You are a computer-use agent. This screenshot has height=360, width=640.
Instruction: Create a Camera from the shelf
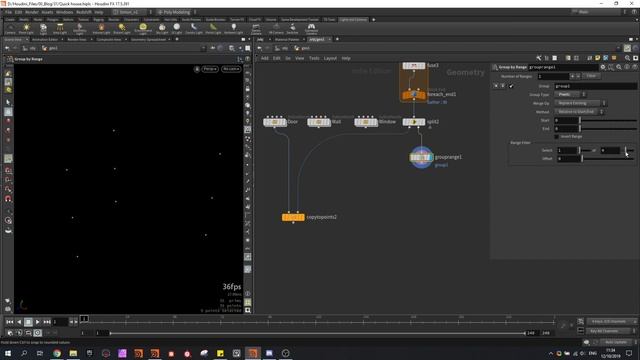pos(10,29)
